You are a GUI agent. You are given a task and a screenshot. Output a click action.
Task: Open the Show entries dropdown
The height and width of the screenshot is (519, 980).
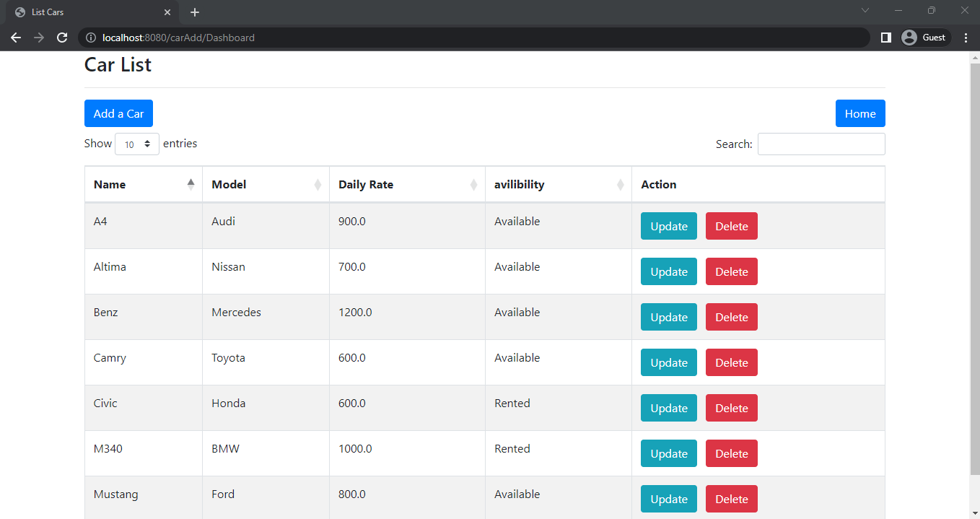tap(136, 144)
